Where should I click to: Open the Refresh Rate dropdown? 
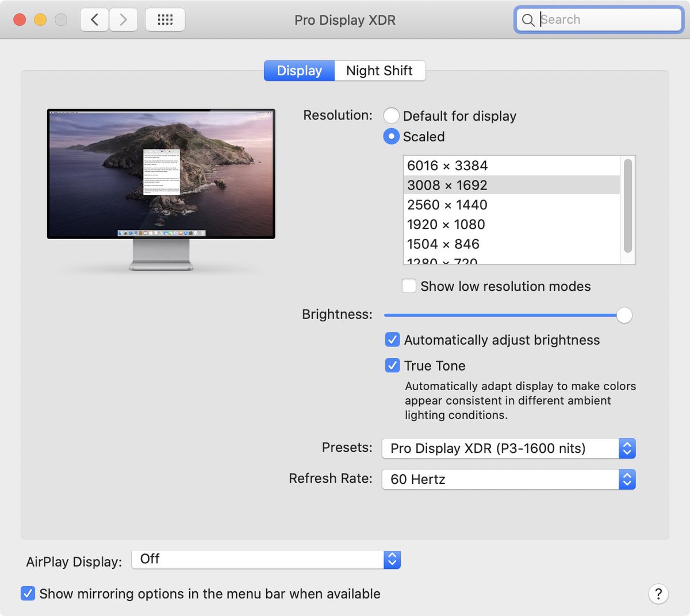[508, 479]
